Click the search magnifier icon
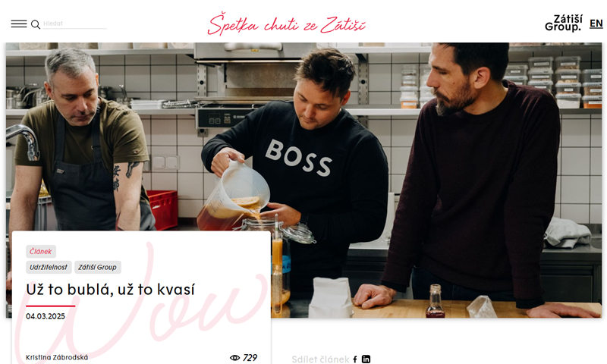607x364 pixels. point(35,24)
